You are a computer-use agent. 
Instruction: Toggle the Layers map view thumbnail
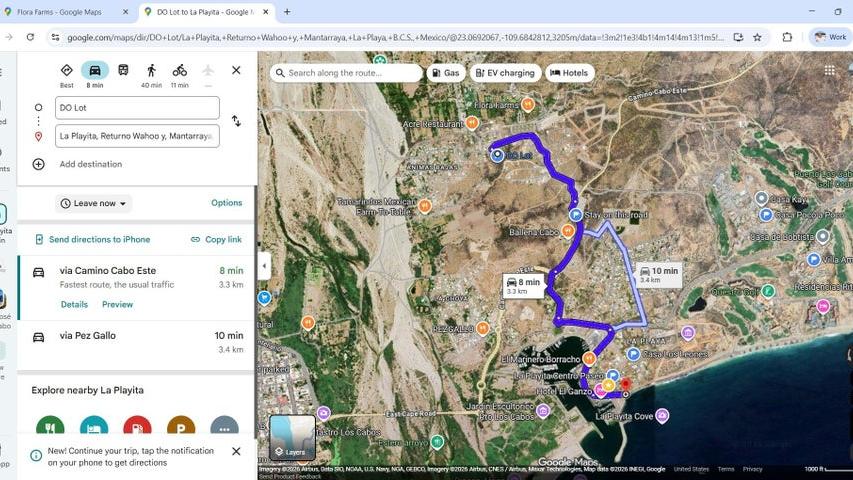292,437
